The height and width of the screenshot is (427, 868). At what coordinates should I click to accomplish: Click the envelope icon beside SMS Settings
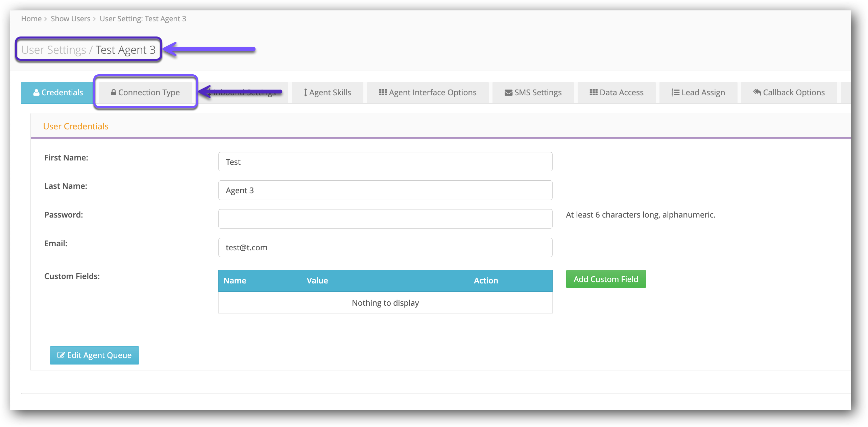pos(508,93)
